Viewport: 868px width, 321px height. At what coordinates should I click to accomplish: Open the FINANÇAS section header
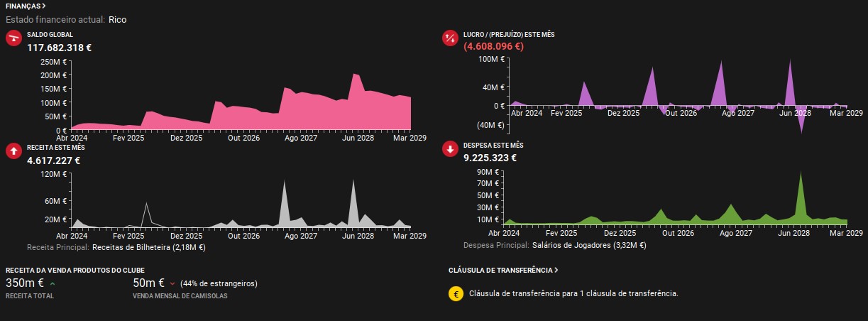(26, 6)
